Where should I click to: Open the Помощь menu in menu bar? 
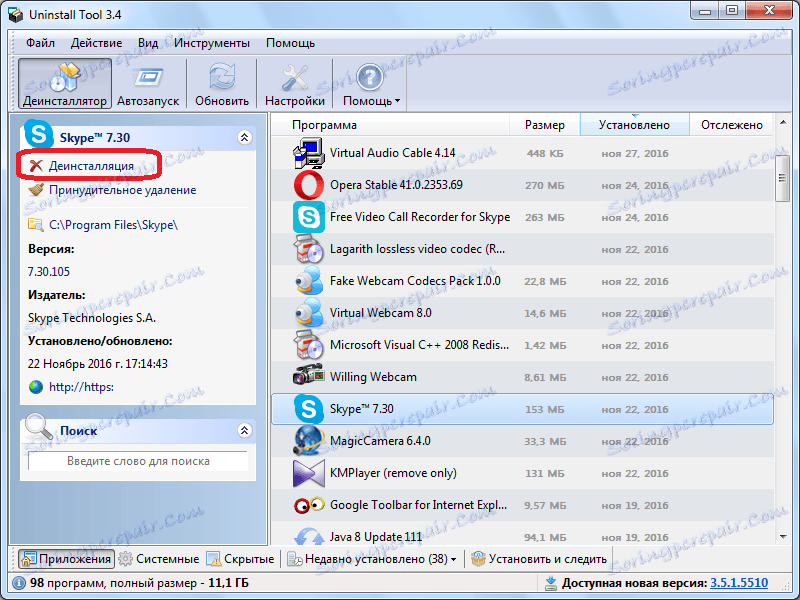pos(290,43)
